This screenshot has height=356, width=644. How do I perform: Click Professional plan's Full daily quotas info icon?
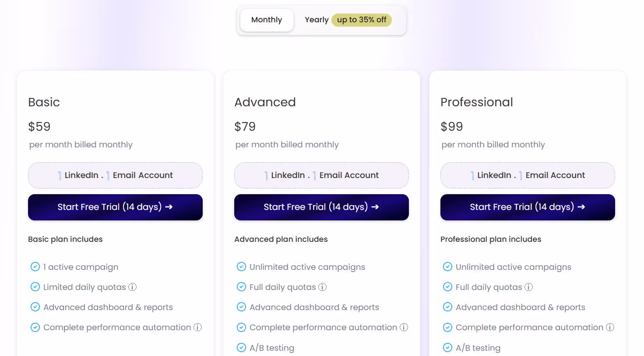click(x=529, y=287)
